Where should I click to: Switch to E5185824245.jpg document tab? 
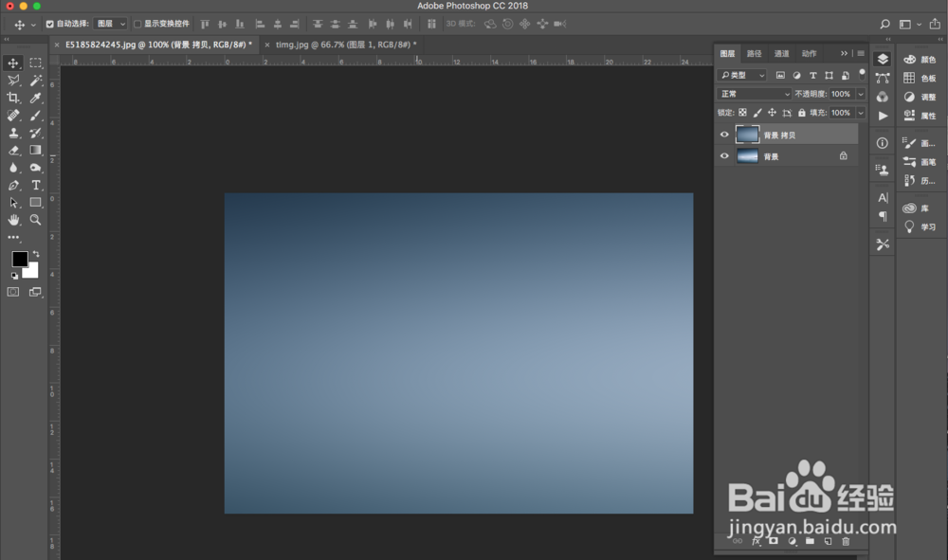(158, 45)
